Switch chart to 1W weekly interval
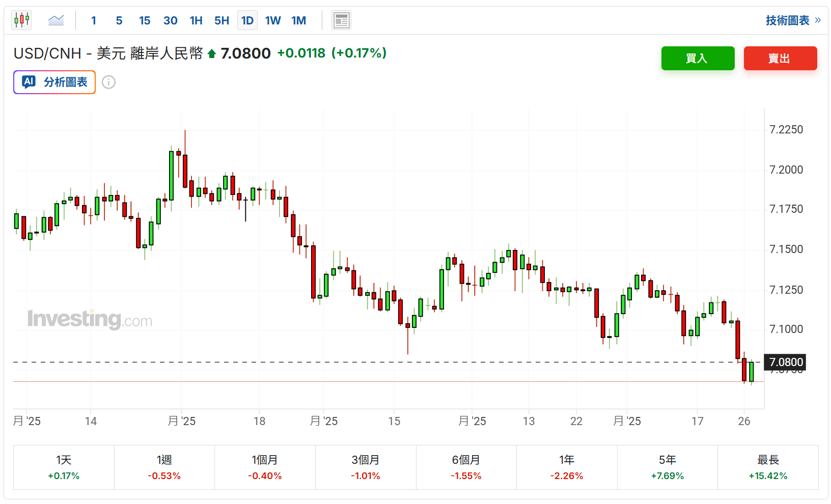 coord(273,20)
